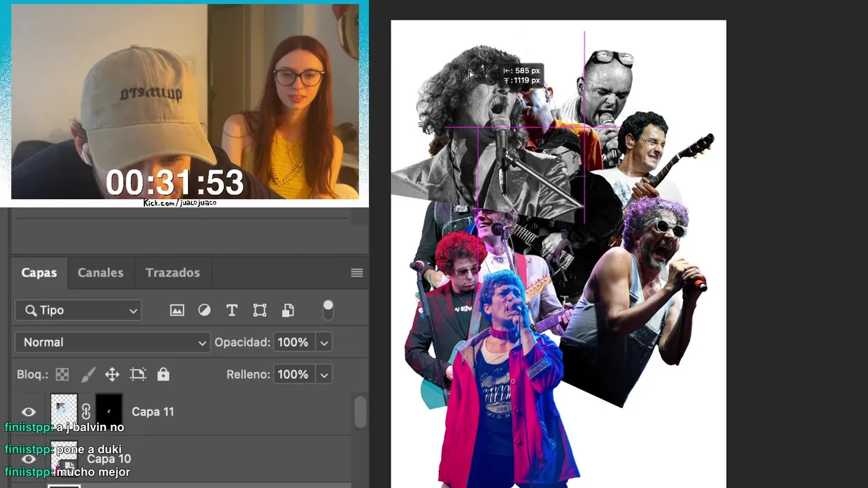
Task: Click the Opacidad 100% value field
Action: point(293,342)
